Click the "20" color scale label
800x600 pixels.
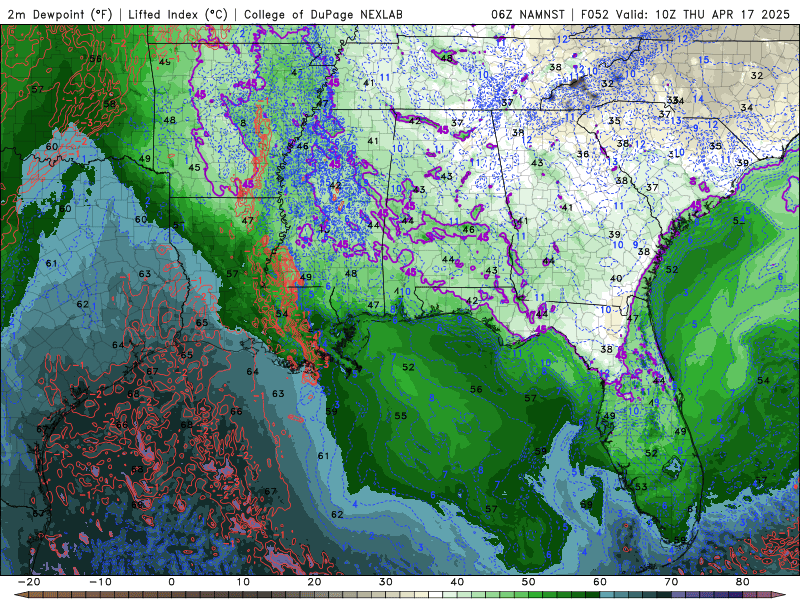pos(314,582)
